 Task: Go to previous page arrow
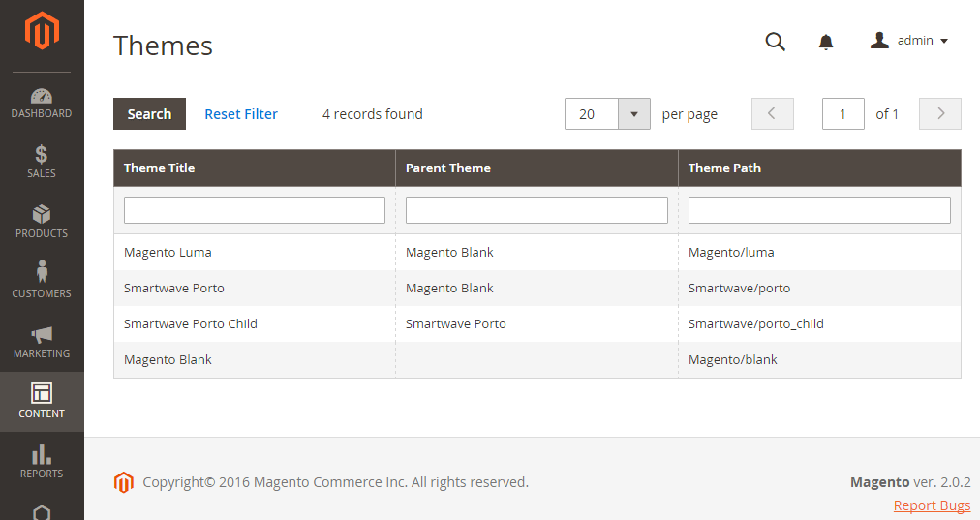pyautogui.click(x=773, y=113)
